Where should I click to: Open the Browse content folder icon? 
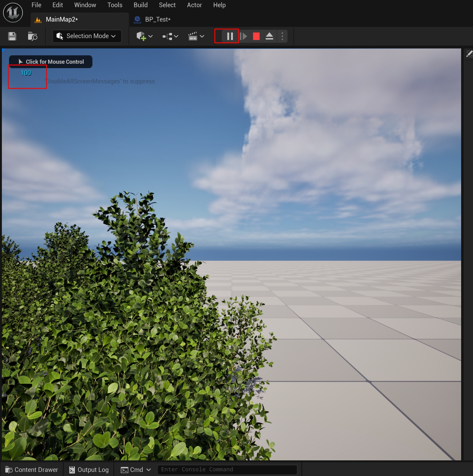tap(32, 36)
